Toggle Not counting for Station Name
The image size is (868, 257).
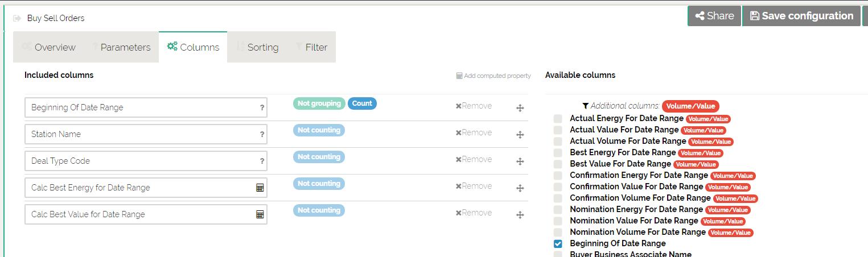319,130
